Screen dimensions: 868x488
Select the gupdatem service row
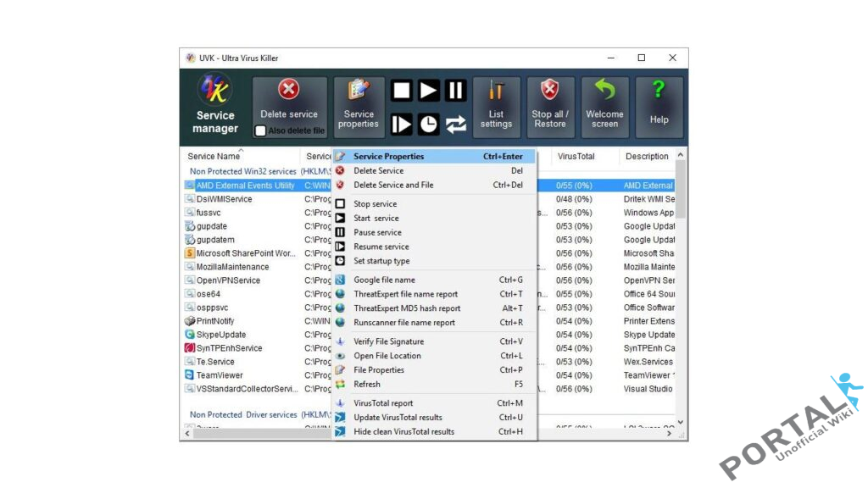(215, 240)
